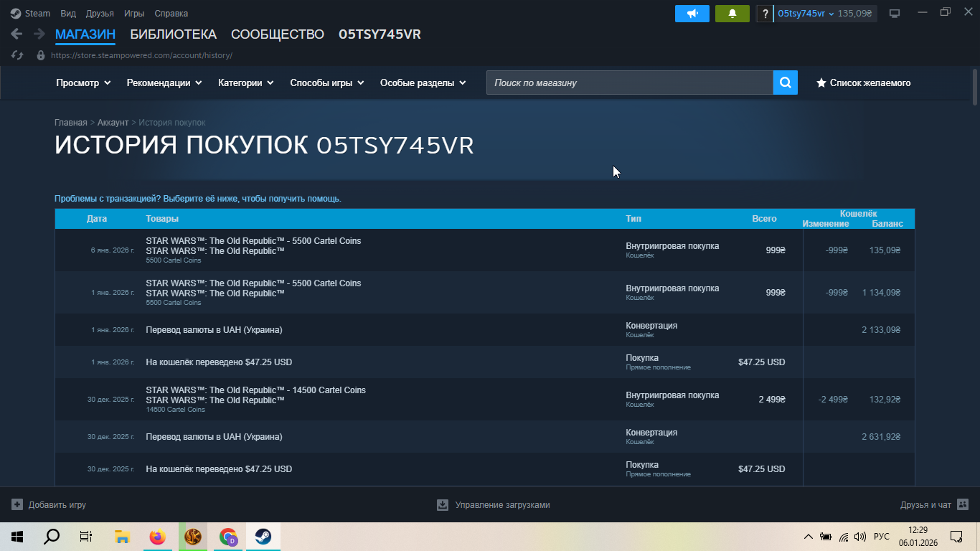The height and width of the screenshot is (551, 980).
Task: Click the 2 631,92₴ balance cell
Action: tap(881, 437)
